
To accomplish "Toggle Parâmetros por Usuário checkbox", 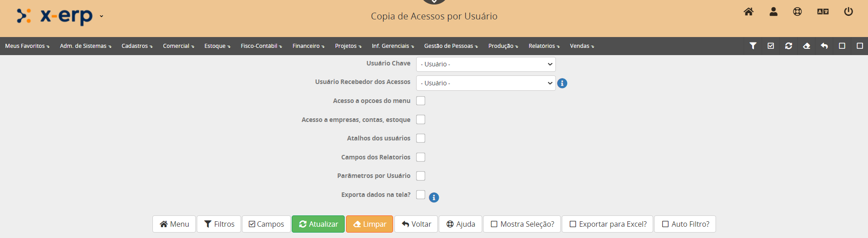I will click(x=421, y=176).
